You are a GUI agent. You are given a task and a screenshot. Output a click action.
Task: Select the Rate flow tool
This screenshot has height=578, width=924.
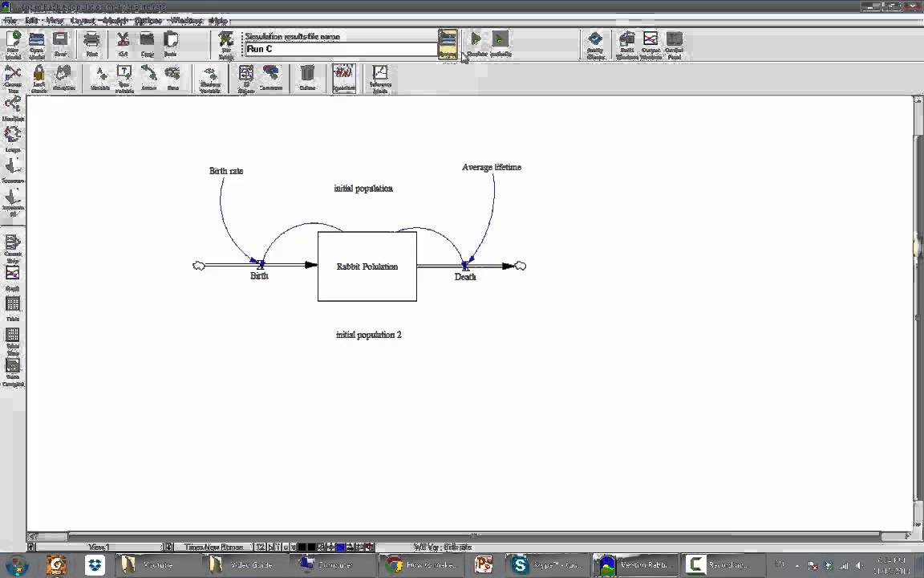(172, 79)
